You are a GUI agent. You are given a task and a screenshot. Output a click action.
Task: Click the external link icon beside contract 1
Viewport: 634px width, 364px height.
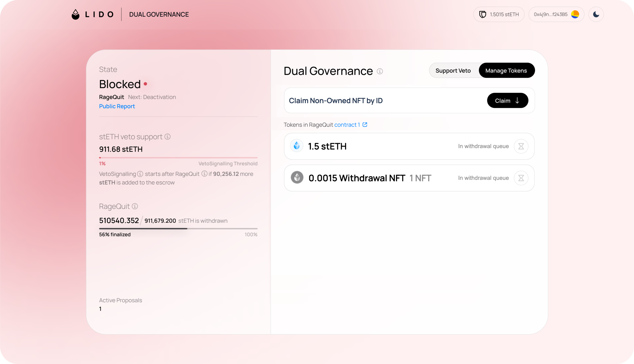tap(365, 124)
